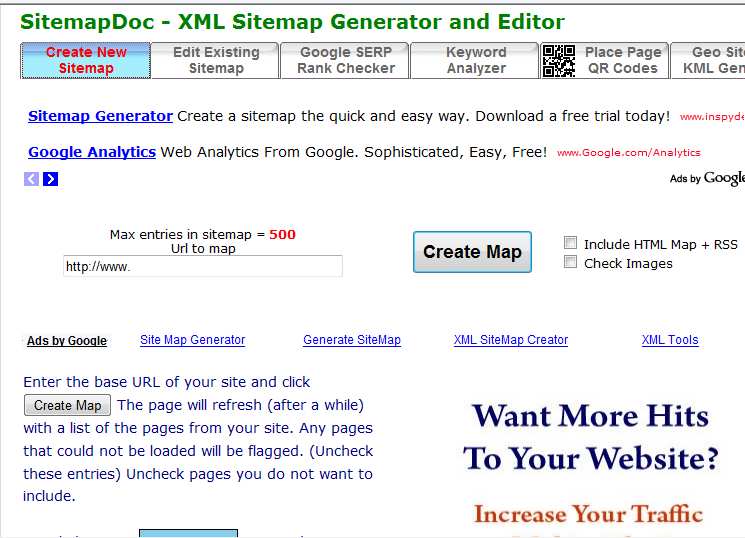Enable Include HTML Map + RSS checkbox
Viewport: 745px width, 538px height.
[571, 243]
